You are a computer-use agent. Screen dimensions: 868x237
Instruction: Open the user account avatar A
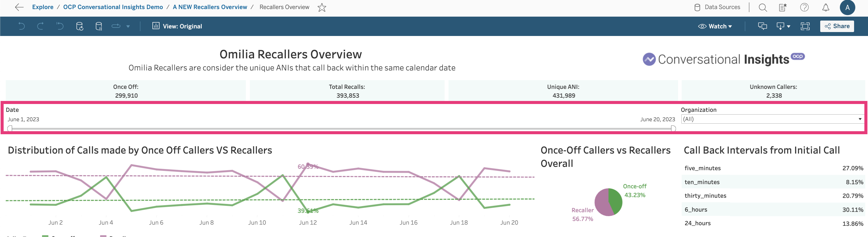click(x=847, y=7)
